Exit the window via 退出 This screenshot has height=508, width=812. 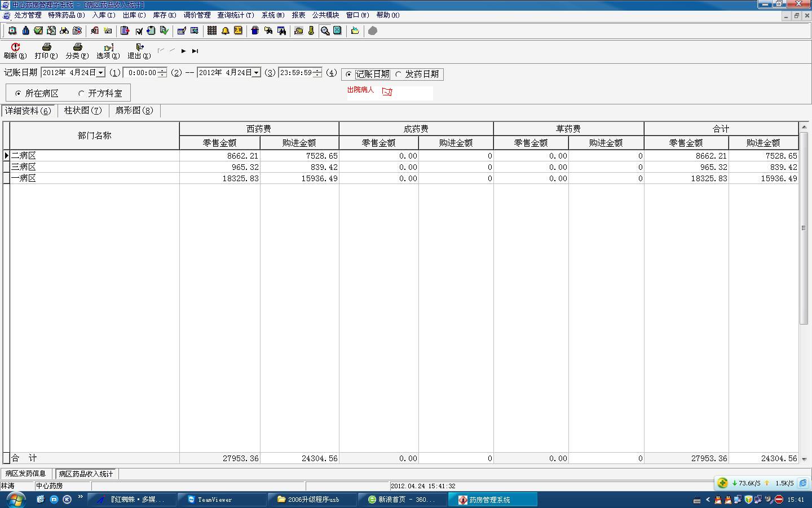pos(139,51)
